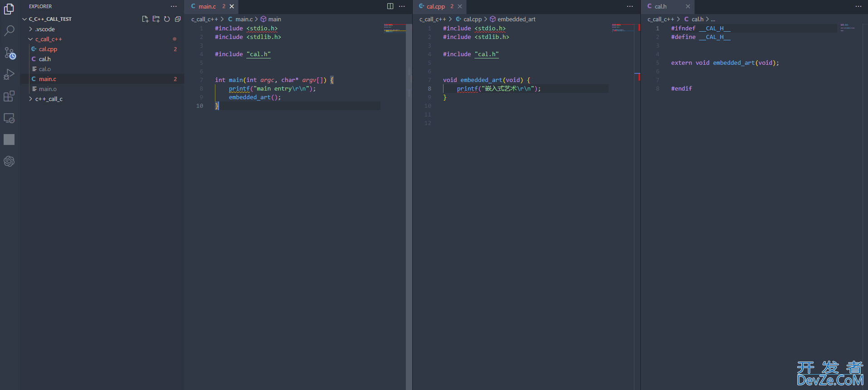Click the printf line in cal.cpp
This screenshot has height=390, width=868.
(x=499, y=88)
